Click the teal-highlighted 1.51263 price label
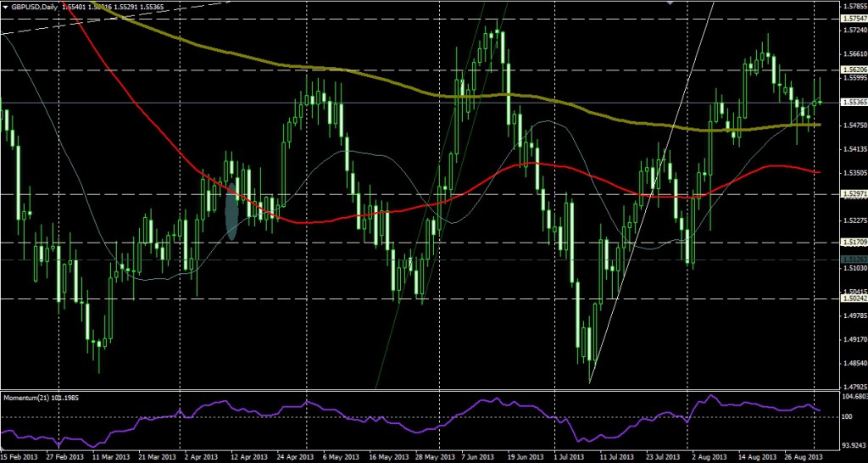Screen dimensions: 868x463 (853, 259)
